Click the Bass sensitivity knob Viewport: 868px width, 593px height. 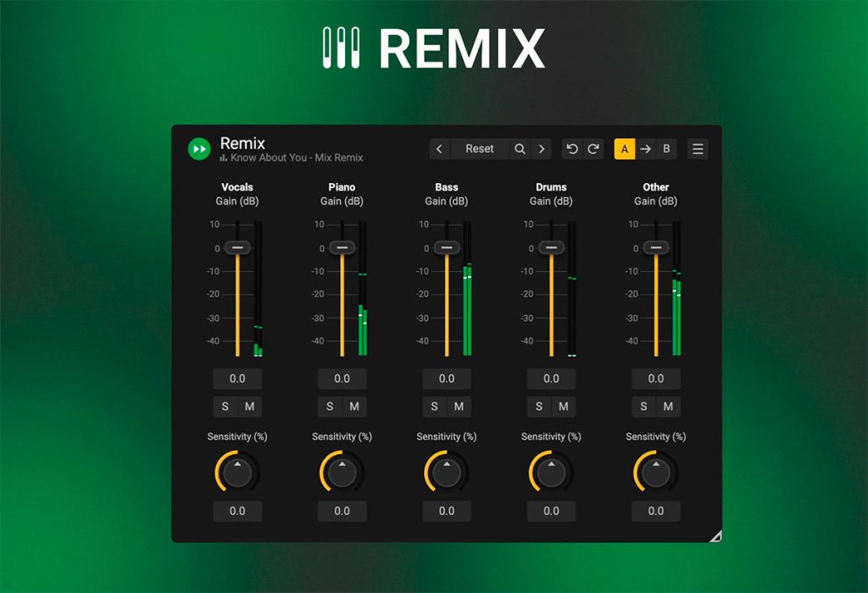[x=447, y=472]
